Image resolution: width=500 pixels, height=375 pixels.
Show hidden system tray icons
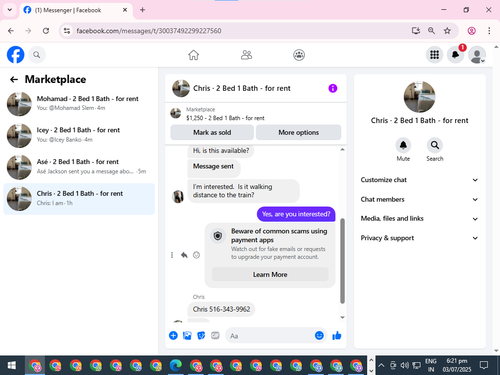(381, 365)
